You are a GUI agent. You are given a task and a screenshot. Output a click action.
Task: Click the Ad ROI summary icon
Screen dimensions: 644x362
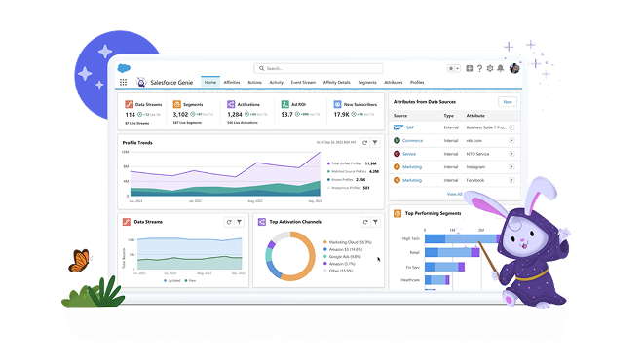pos(284,104)
